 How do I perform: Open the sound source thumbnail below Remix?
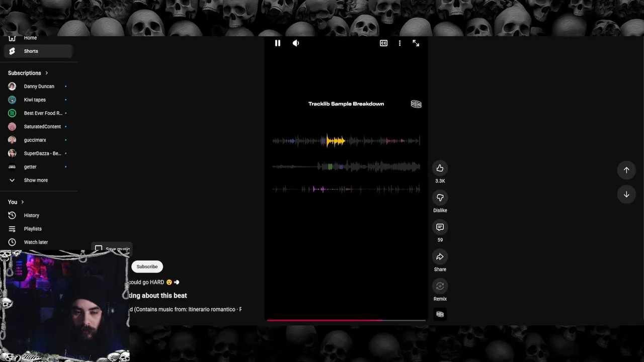[440, 314]
